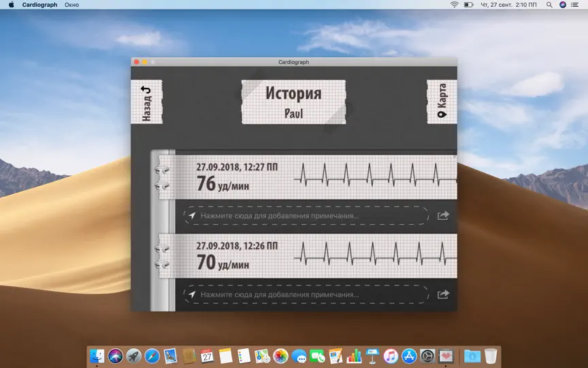Viewport: 588px width, 368px height.
Task: Close the Cardiograph window
Action: (137, 62)
